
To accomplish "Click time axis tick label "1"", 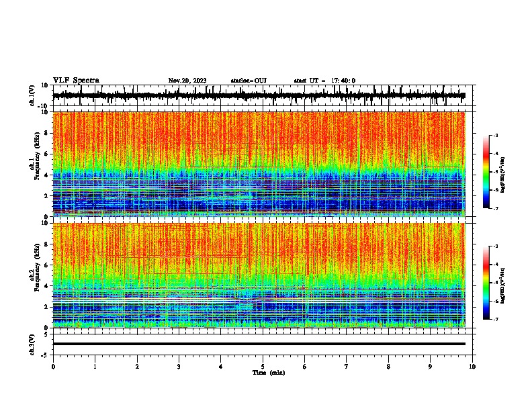I will [95, 367].
